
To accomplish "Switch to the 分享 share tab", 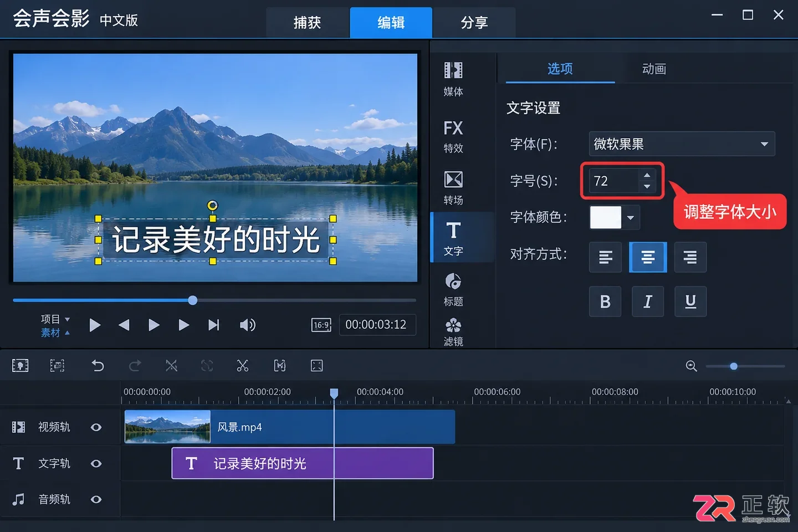I will [x=474, y=23].
